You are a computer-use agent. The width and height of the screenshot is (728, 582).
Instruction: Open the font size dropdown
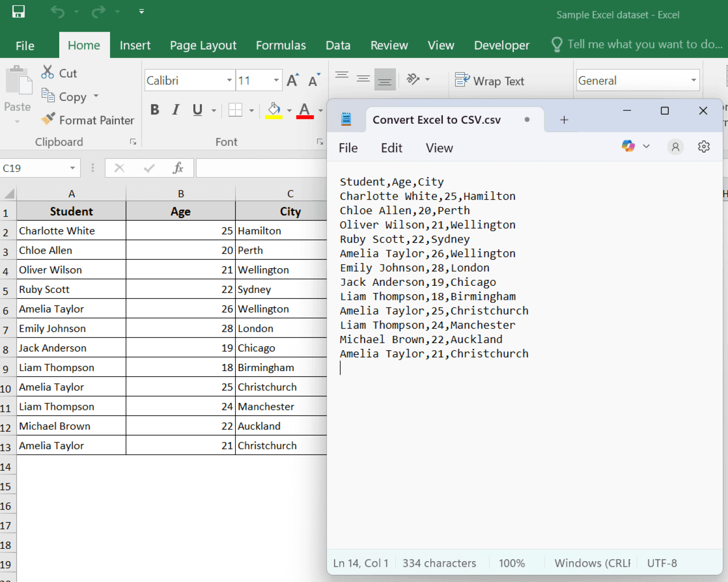pyautogui.click(x=276, y=80)
